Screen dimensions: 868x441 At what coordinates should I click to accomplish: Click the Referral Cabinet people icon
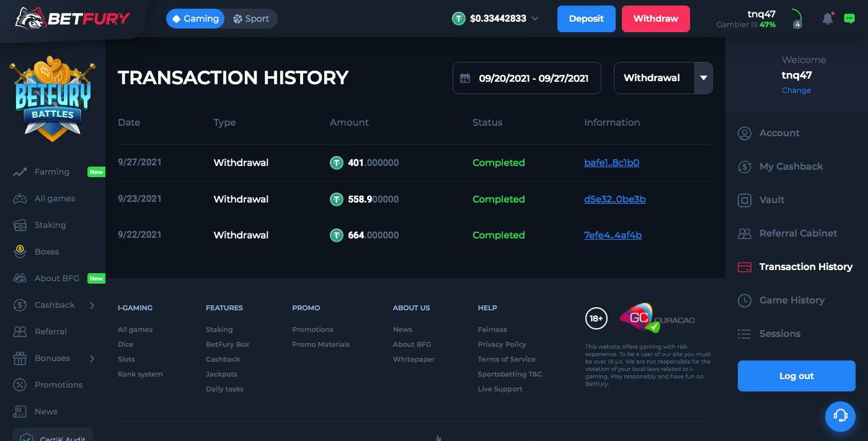pyautogui.click(x=745, y=234)
